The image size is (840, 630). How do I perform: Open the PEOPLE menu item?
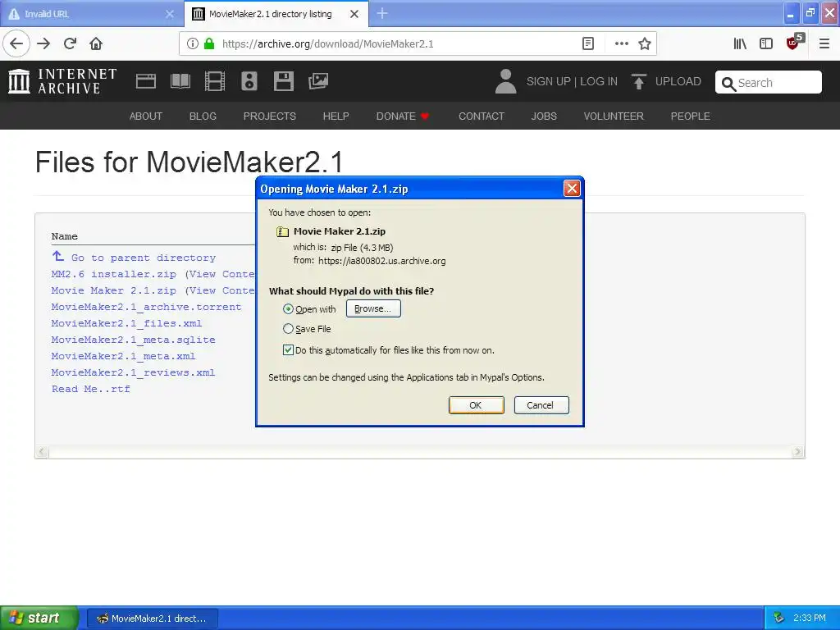691,116
